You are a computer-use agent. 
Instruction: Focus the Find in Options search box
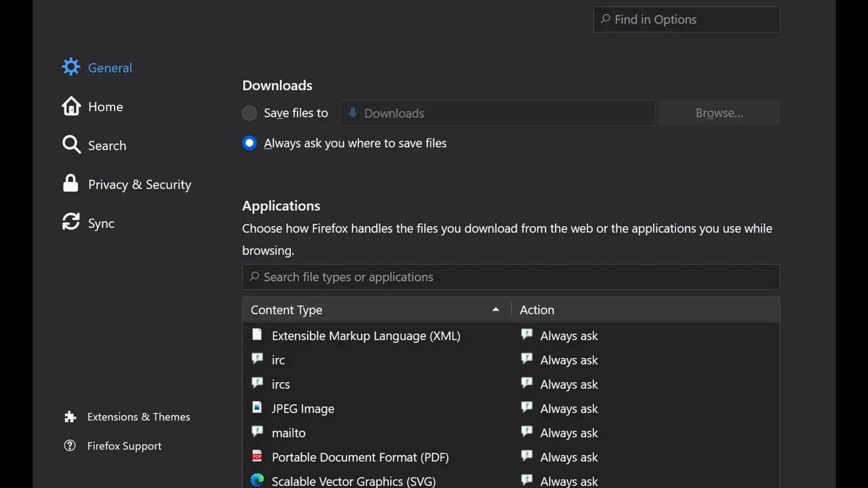[x=686, y=19]
